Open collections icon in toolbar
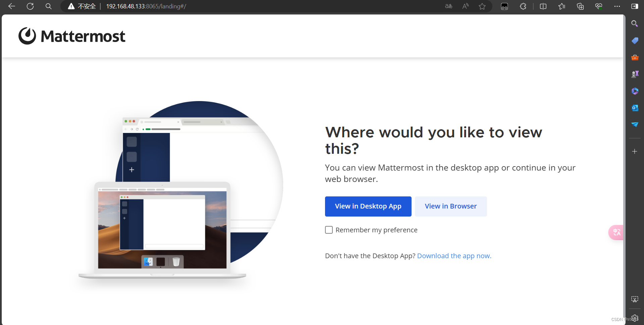This screenshot has width=644, height=325. (x=580, y=6)
